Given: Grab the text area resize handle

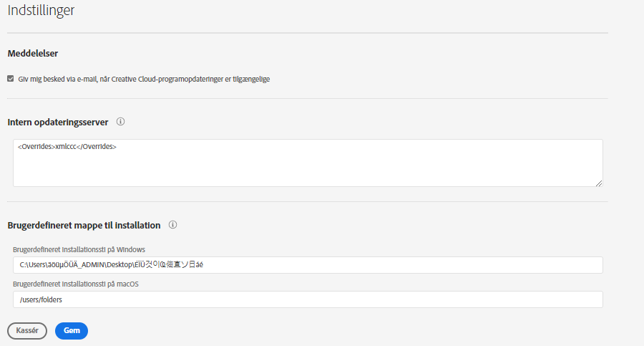Looking at the screenshot, I should point(598,183).
